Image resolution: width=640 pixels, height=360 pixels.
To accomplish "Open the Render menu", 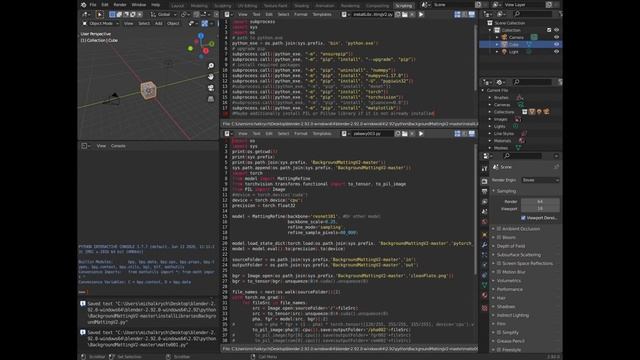I will coord(120,5).
